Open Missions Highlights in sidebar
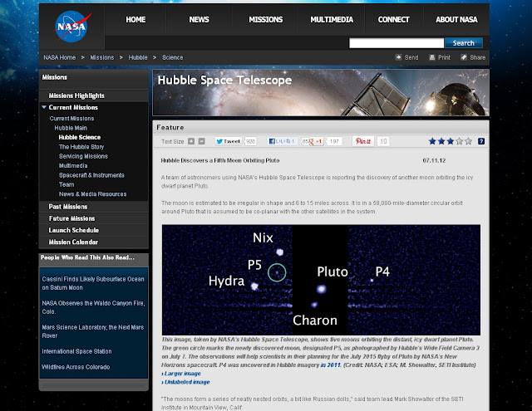The image size is (532, 411). pos(76,95)
